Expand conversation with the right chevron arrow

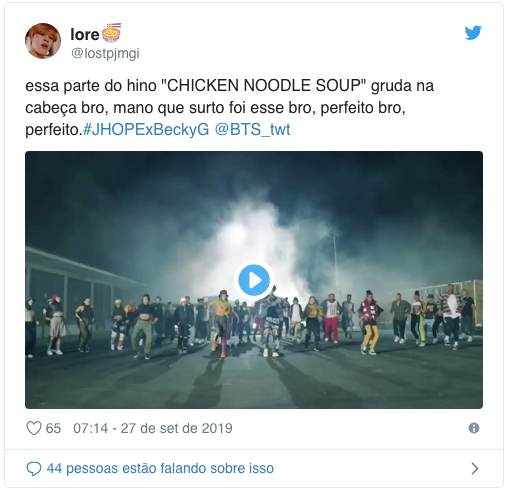point(475,469)
